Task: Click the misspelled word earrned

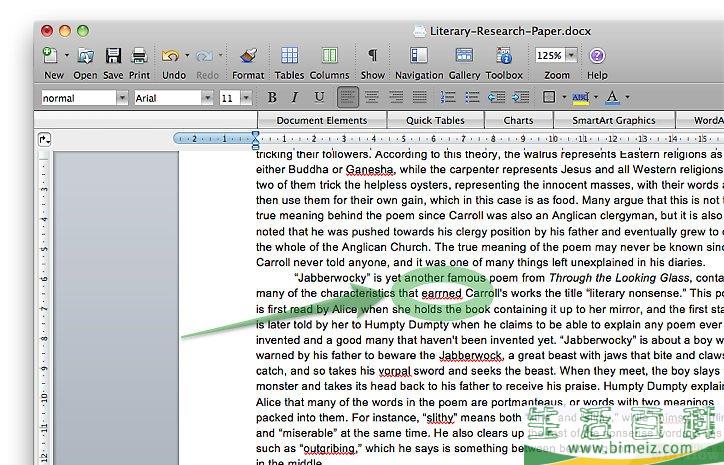Action: coord(441,293)
